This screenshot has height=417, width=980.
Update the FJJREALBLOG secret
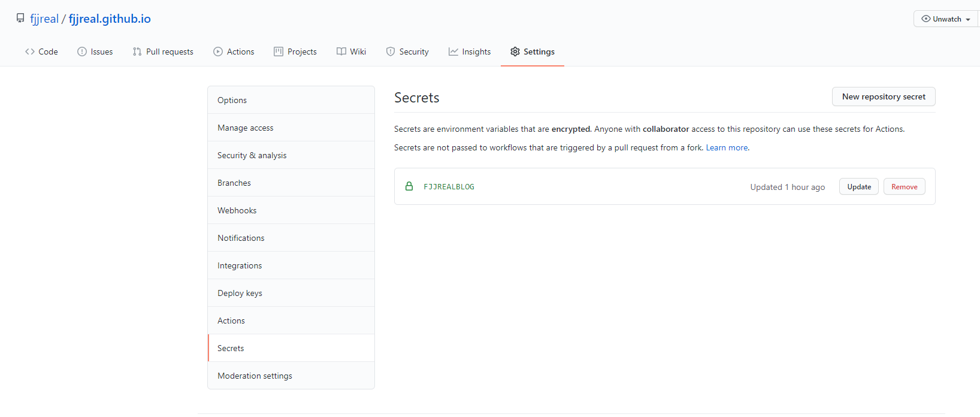pyautogui.click(x=859, y=187)
